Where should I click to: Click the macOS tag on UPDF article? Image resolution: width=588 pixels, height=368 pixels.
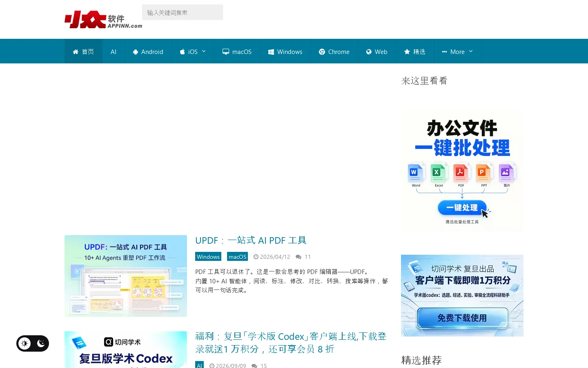point(237,257)
